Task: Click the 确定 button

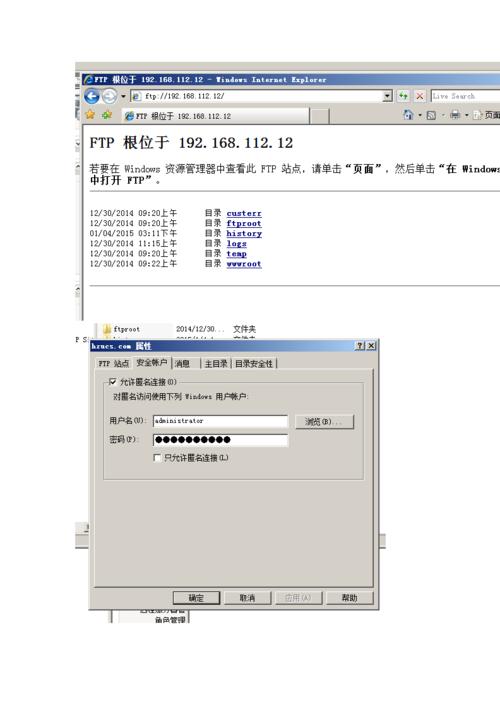Action: pos(196,598)
